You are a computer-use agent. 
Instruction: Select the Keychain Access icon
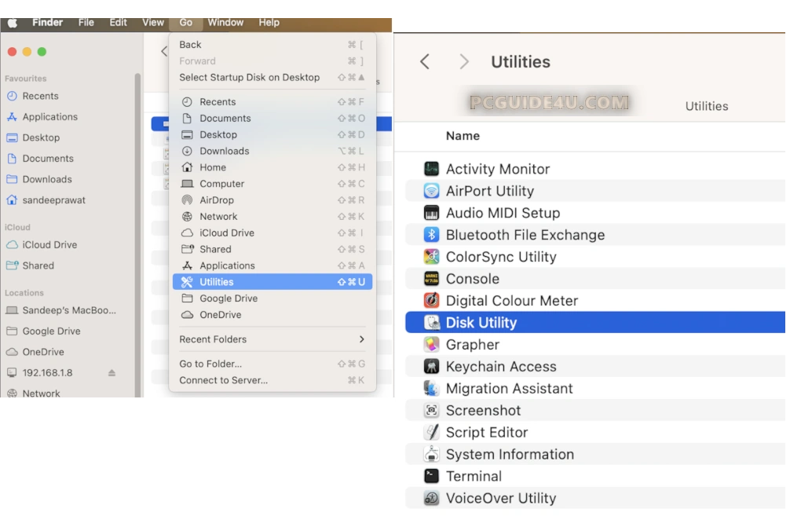(431, 367)
